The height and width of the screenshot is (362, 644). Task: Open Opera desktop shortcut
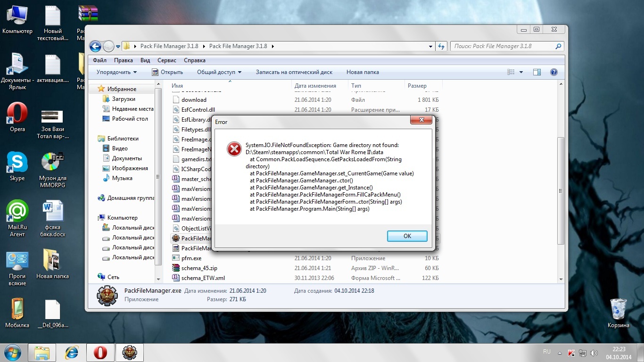pyautogui.click(x=17, y=117)
